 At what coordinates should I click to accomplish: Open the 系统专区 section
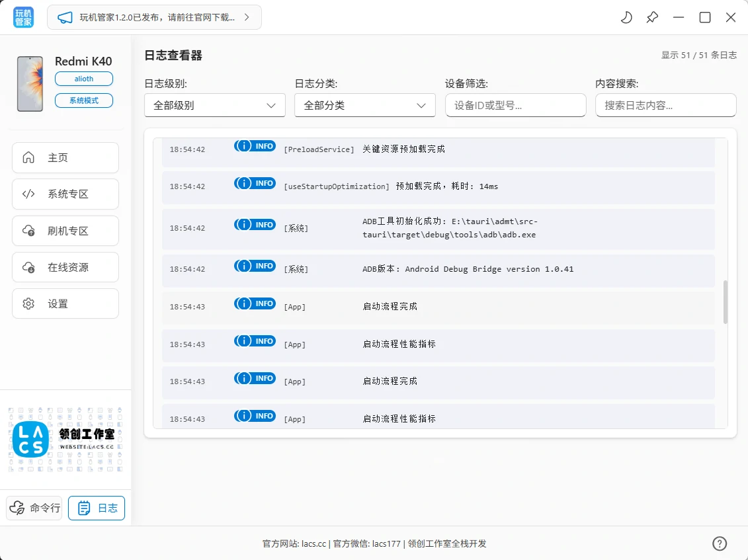tap(65, 194)
